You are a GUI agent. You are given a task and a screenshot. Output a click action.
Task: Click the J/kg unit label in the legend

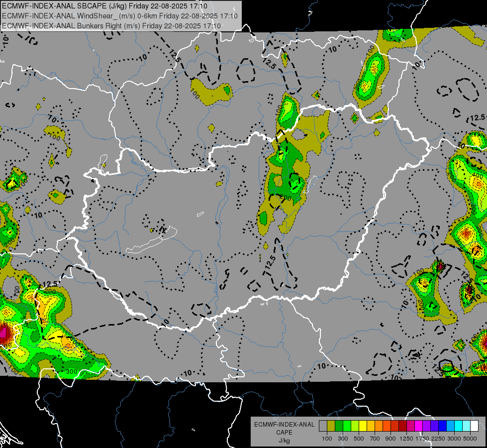point(284,441)
